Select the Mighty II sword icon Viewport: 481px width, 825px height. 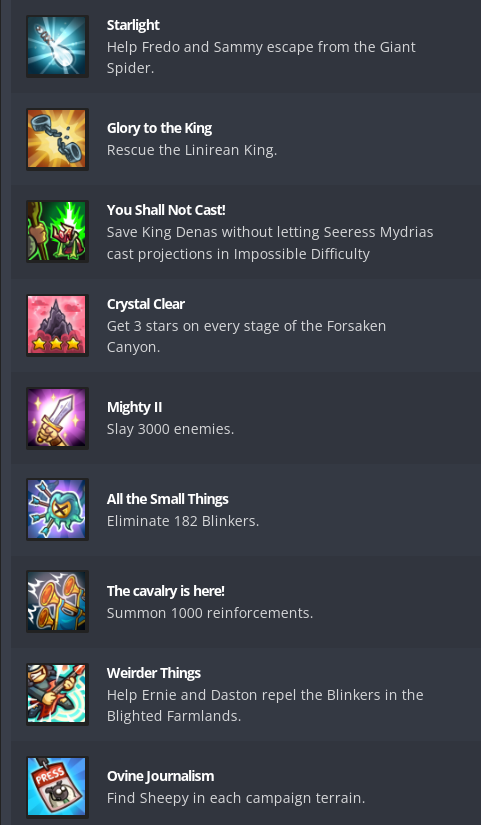pyautogui.click(x=57, y=418)
